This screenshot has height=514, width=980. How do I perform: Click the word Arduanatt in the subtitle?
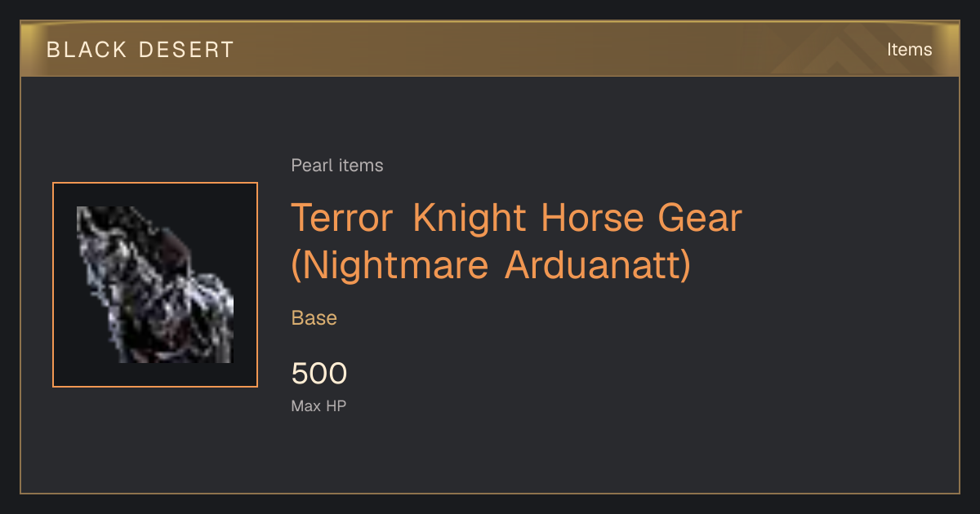tap(598, 266)
